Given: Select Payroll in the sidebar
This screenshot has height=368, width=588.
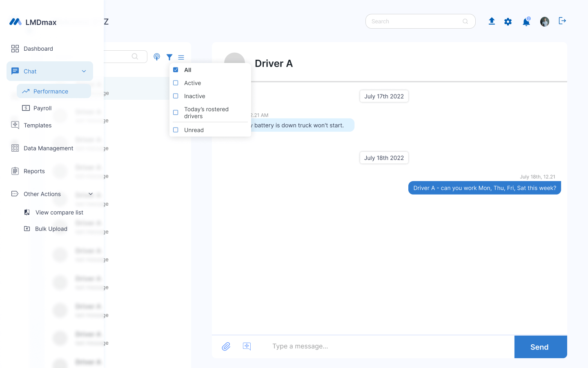Looking at the screenshot, I should coord(42,108).
